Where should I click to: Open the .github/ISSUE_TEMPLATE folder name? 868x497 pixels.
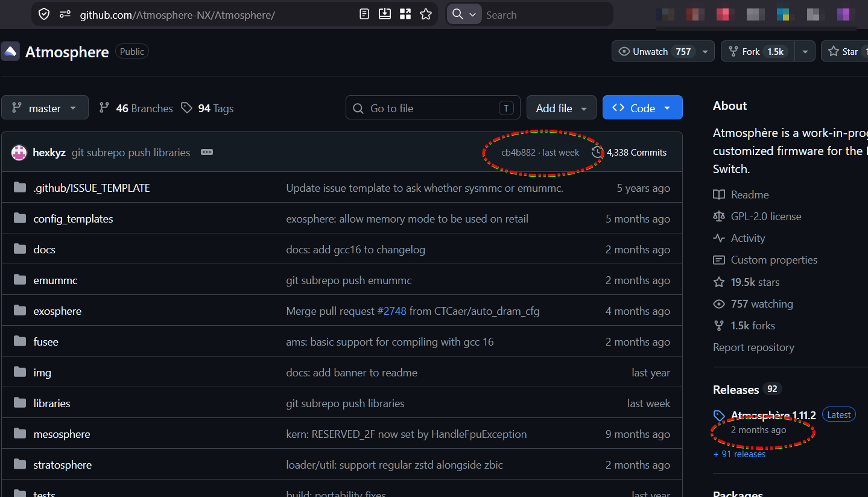(x=92, y=188)
